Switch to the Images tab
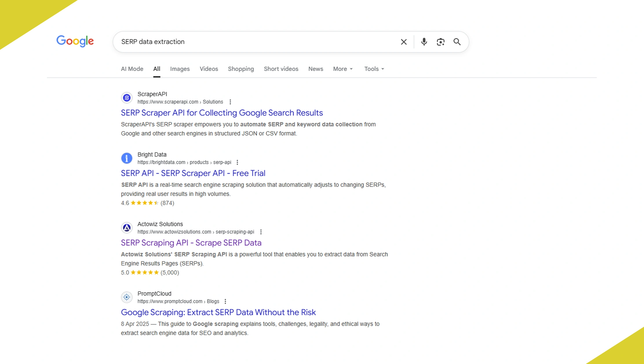 pyautogui.click(x=180, y=69)
